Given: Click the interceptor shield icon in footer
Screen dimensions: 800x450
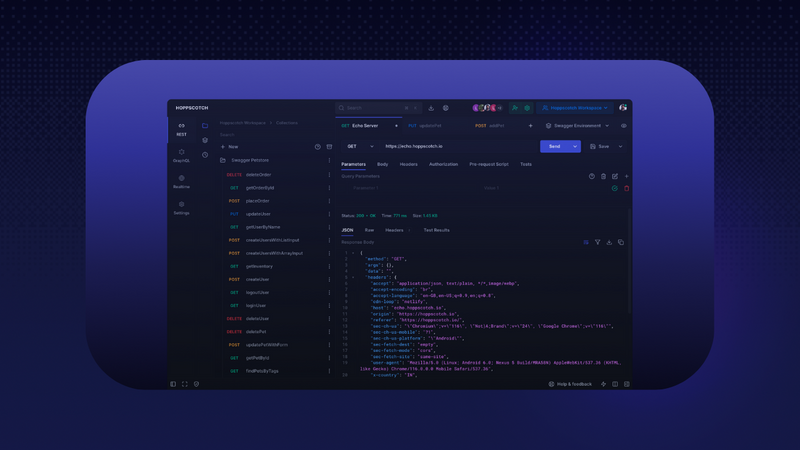Looking at the screenshot, I should [x=196, y=384].
